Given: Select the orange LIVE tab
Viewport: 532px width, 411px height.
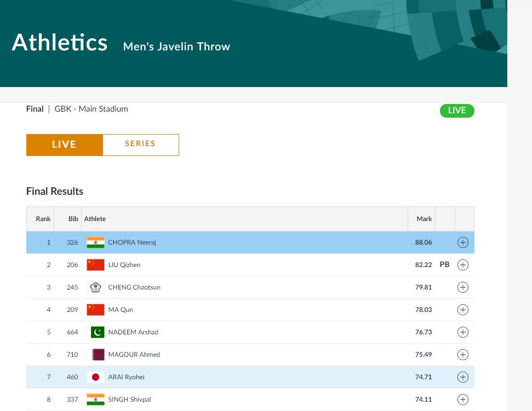Looking at the screenshot, I should click(x=65, y=144).
